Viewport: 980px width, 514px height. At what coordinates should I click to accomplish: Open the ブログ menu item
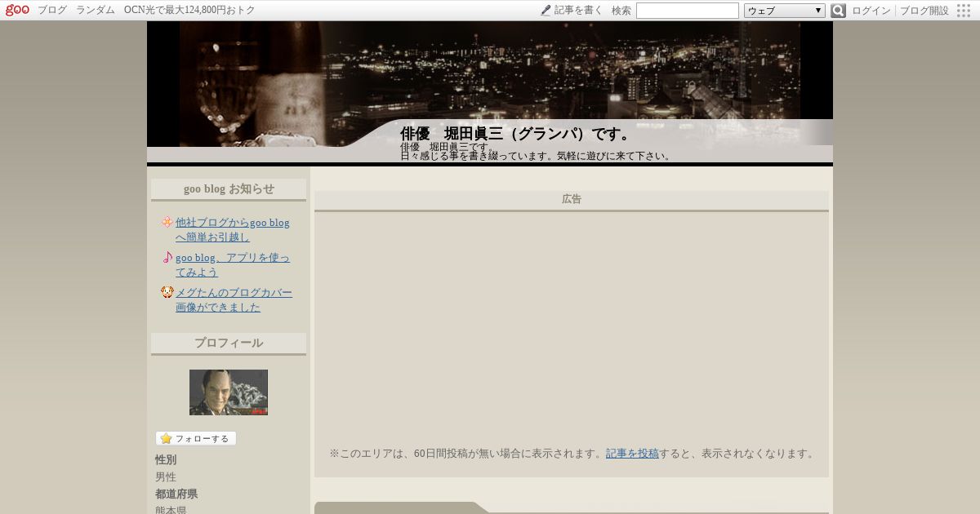pos(52,11)
